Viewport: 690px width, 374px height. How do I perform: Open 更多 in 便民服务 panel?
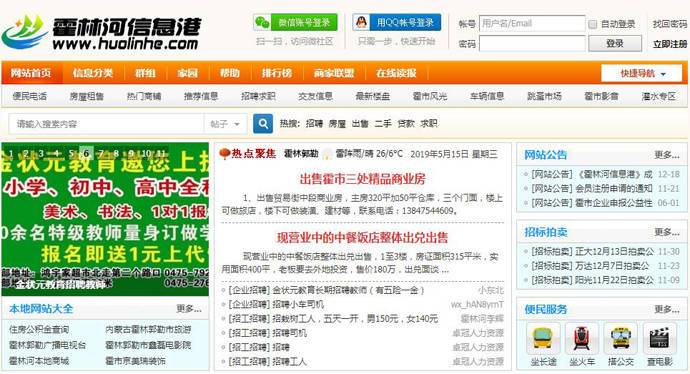667,309
